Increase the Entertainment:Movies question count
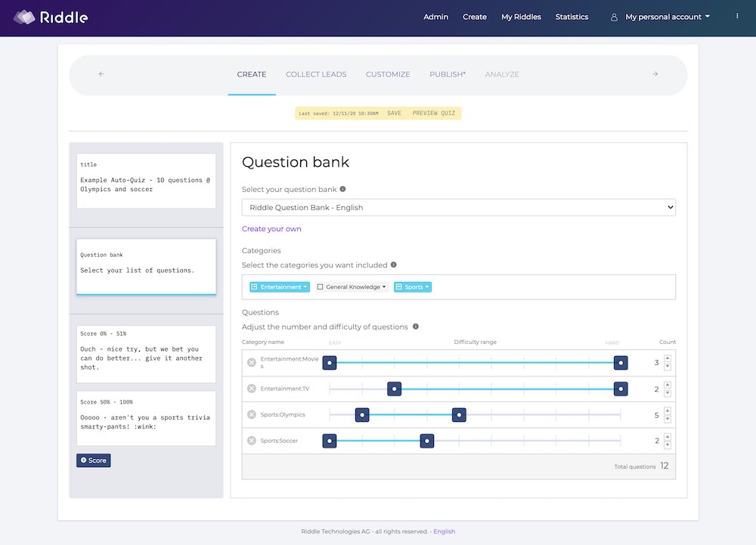Screen dimensions: 756x545 [668, 358]
